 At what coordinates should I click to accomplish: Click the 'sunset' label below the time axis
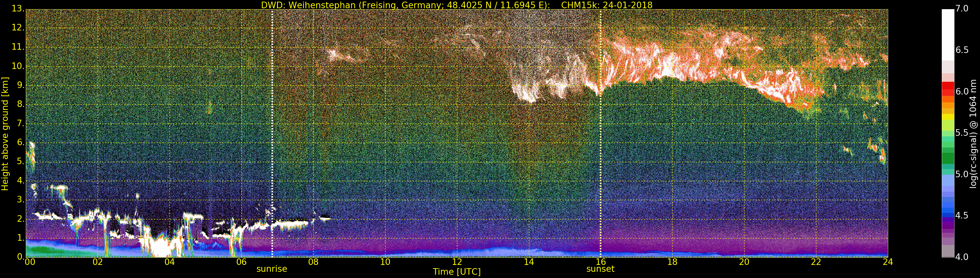(x=600, y=269)
